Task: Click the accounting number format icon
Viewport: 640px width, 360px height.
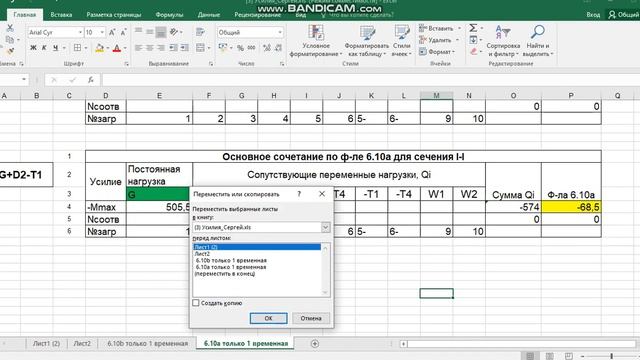Action: tap(223, 48)
